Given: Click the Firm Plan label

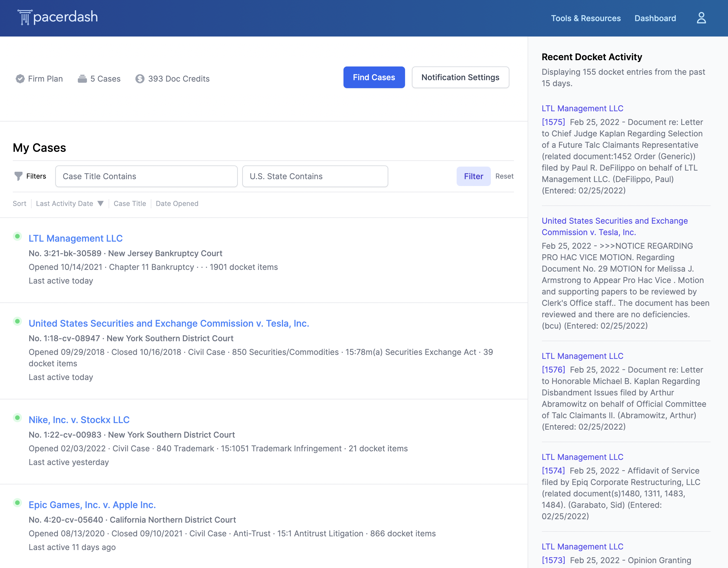Looking at the screenshot, I should point(45,79).
